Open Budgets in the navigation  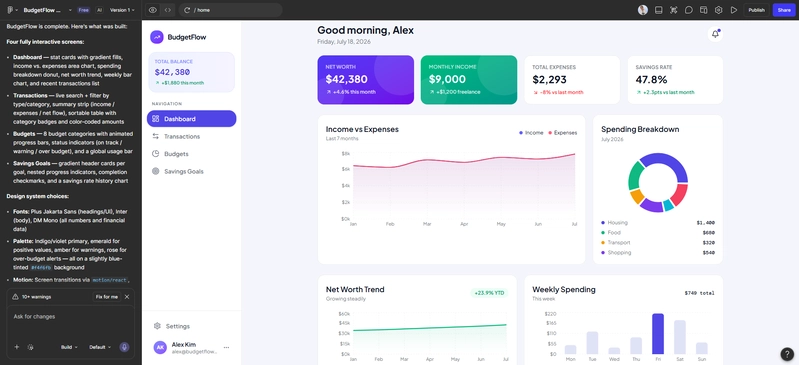click(192, 153)
